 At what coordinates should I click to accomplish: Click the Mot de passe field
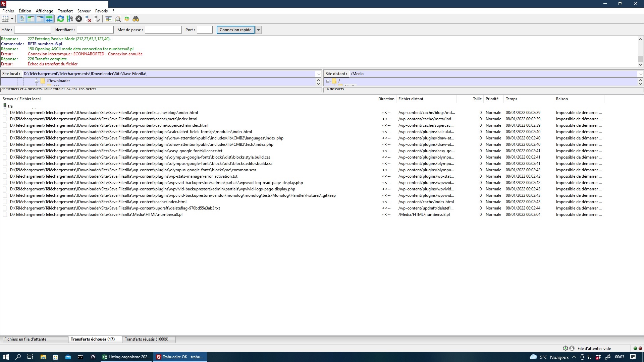tap(163, 30)
